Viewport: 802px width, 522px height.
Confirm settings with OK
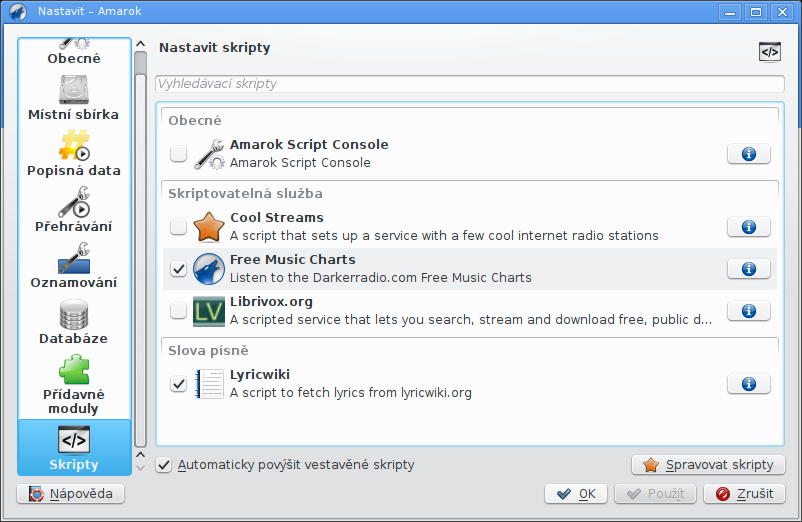click(x=576, y=494)
